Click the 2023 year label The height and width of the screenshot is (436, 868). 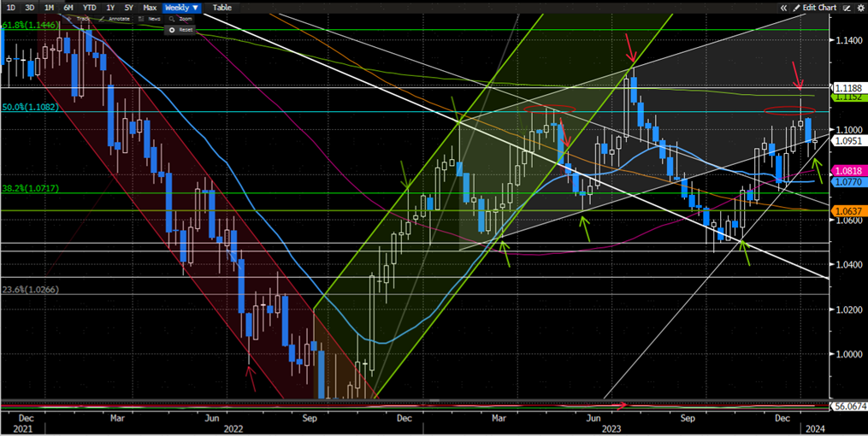(x=613, y=428)
